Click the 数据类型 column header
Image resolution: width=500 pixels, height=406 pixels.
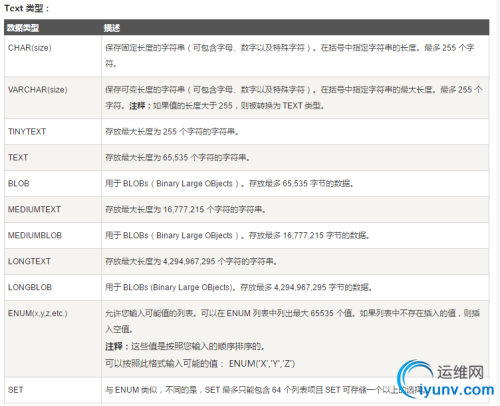point(23,28)
